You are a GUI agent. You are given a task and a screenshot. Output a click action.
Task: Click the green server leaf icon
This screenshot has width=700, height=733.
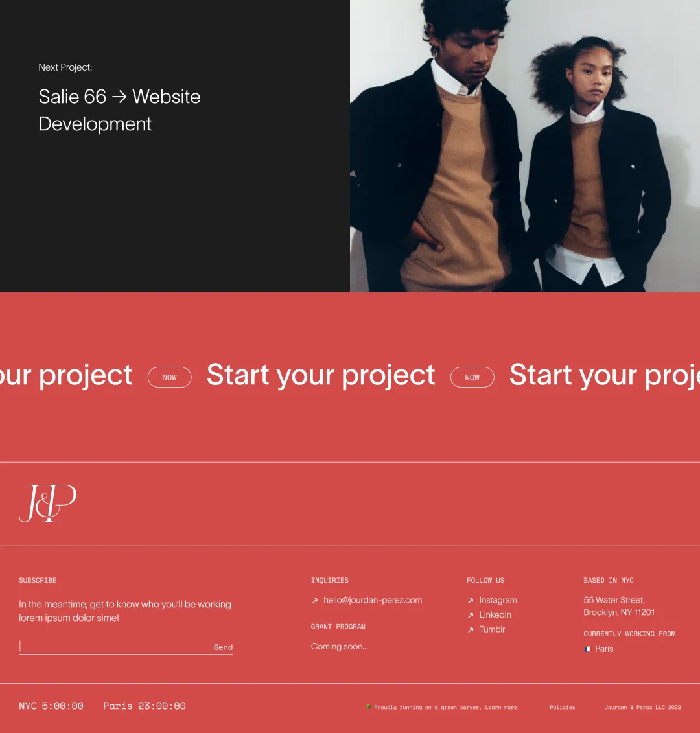[x=368, y=707]
